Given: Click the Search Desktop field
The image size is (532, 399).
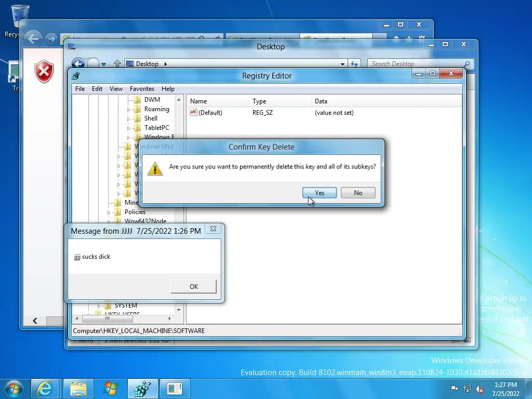Looking at the screenshot, I should click(420, 64).
